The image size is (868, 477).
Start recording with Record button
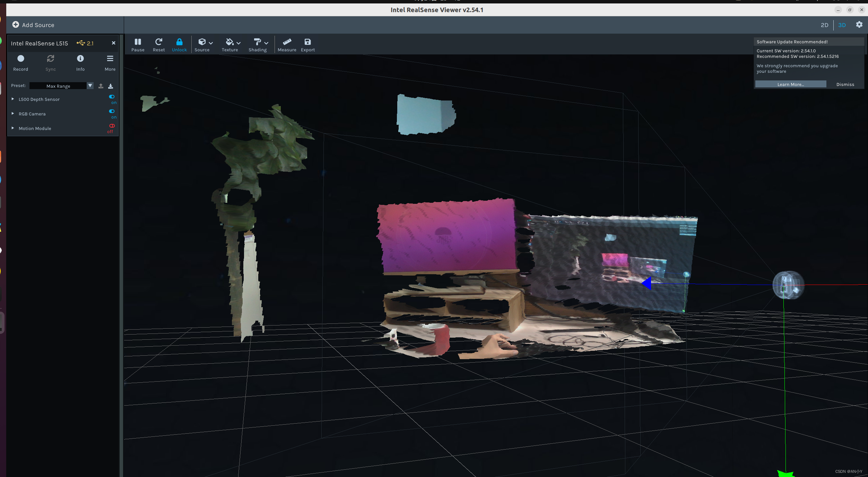click(21, 63)
